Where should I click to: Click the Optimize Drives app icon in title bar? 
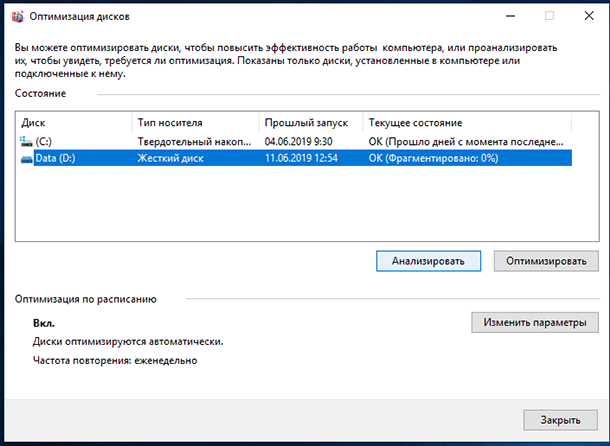click(18, 17)
